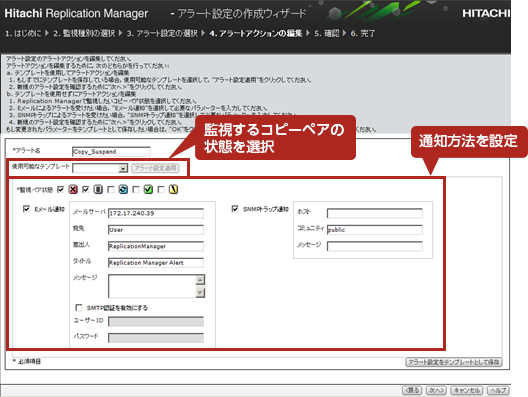Click the <戻る back button
Viewport: 528px width, 397px height.
tap(412, 390)
